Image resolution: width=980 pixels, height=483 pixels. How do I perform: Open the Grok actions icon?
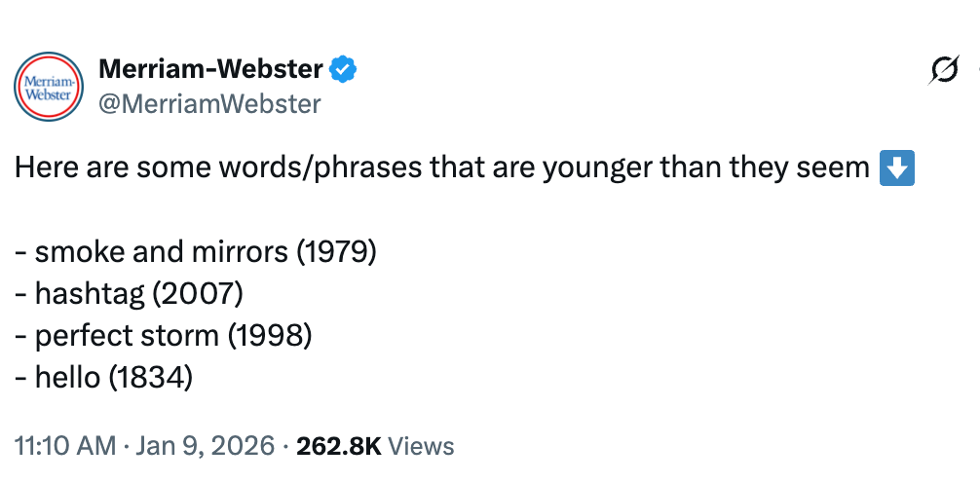tap(943, 70)
